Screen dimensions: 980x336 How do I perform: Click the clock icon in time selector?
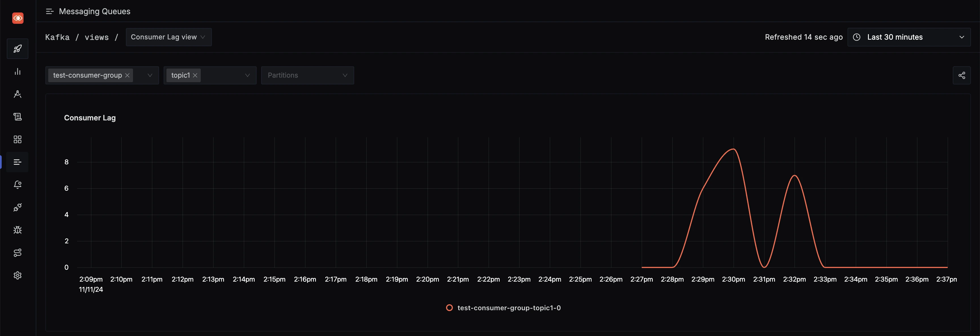tap(857, 37)
